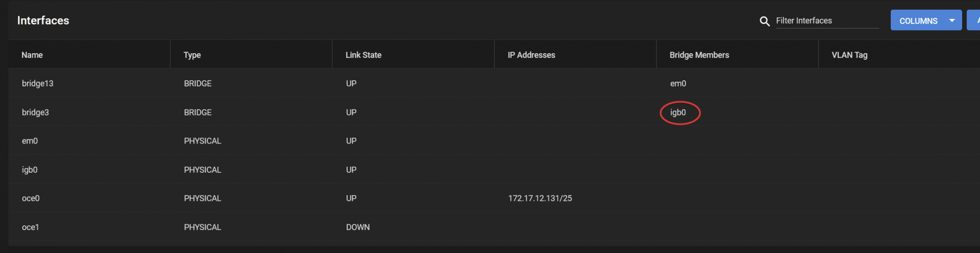
Task: Focus the Filter Interfaces search field
Action: 827,20
